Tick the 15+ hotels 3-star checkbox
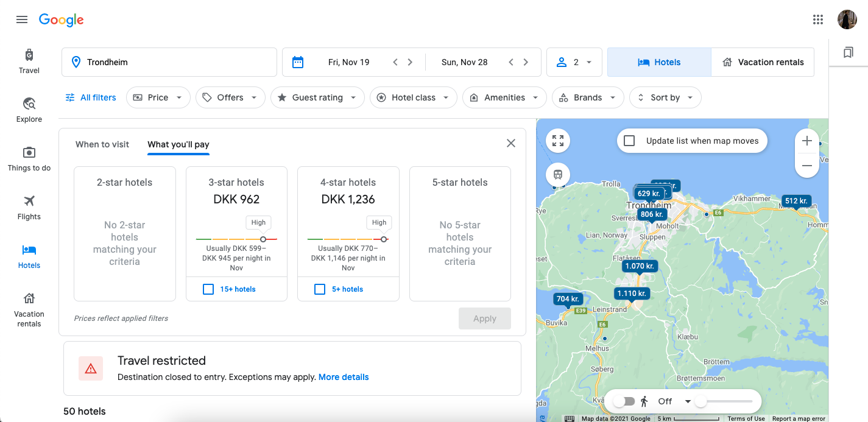The image size is (868, 422). coord(208,289)
